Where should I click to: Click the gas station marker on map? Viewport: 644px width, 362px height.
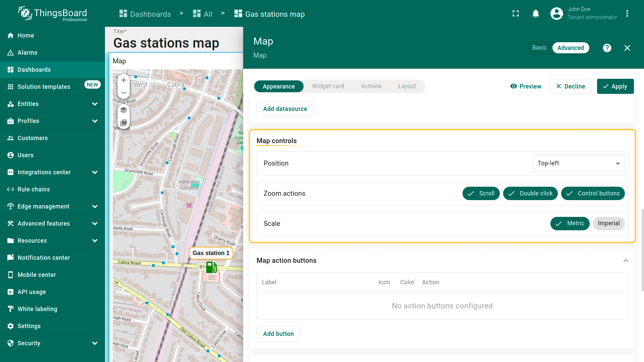click(x=211, y=267)
